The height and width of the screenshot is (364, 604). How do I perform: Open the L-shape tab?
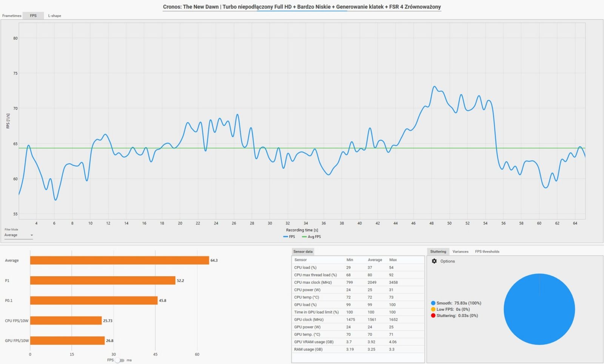click(x=54, y=16)
